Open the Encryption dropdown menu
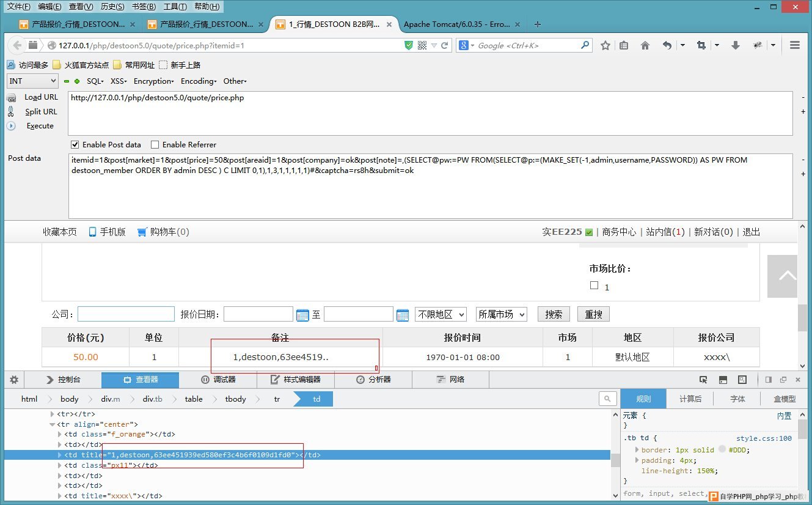 (154, 81)
